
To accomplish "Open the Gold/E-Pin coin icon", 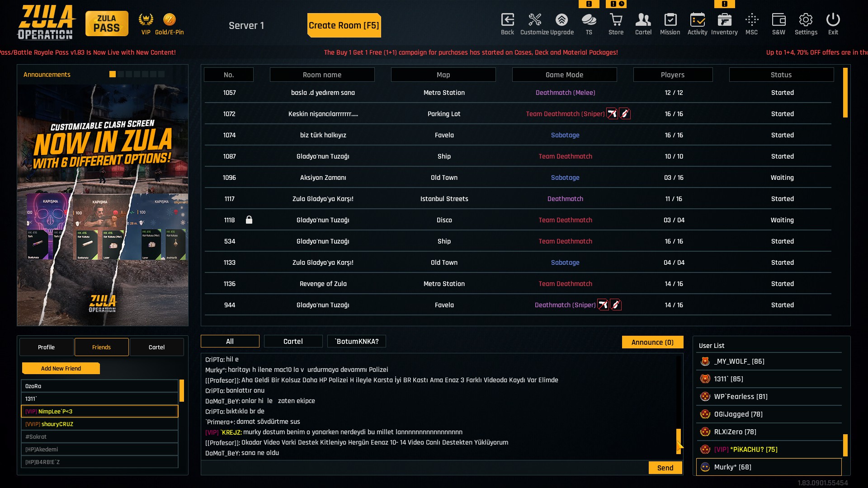I will pos(170,19).
